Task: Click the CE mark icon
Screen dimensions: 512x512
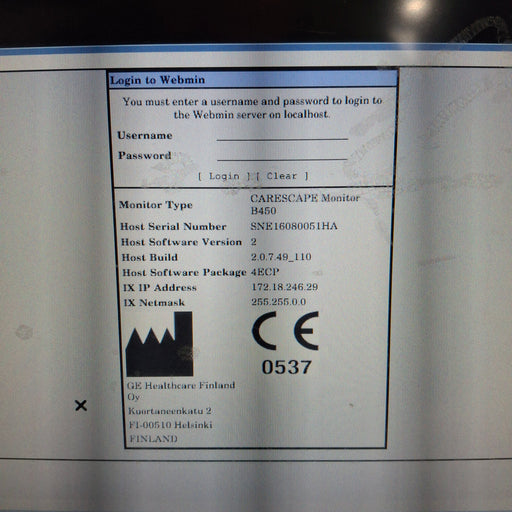Action: tap(285, 331)
